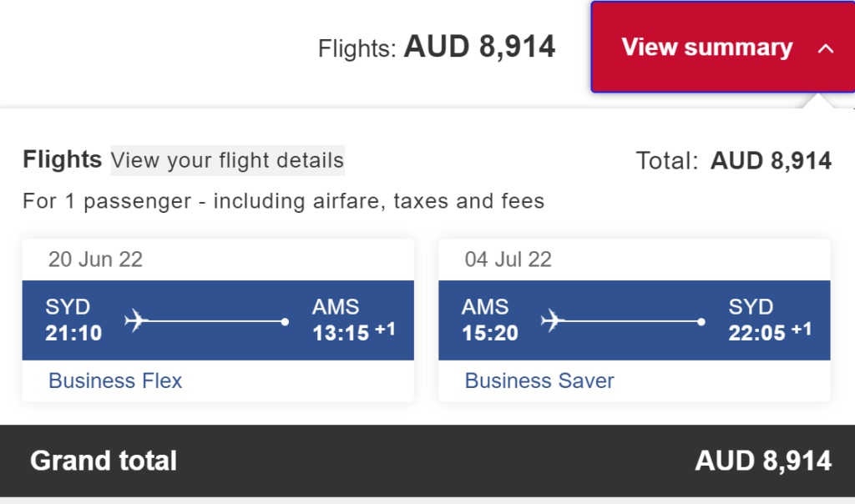The height and width of the screenshot is (504, 855).
Task: Click the outbound route endpoint dot
Action: [x=285, y=322]
